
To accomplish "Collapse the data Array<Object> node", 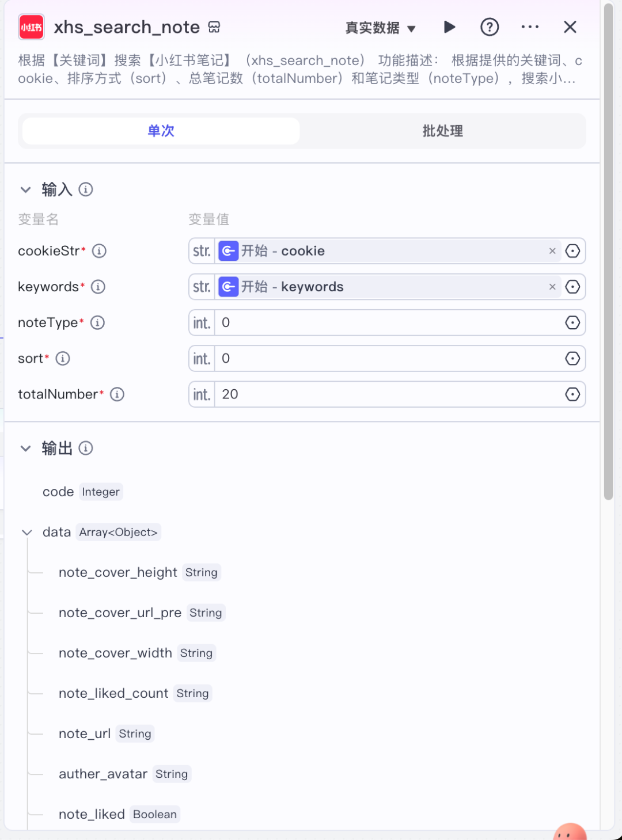I will coord(26,533).
